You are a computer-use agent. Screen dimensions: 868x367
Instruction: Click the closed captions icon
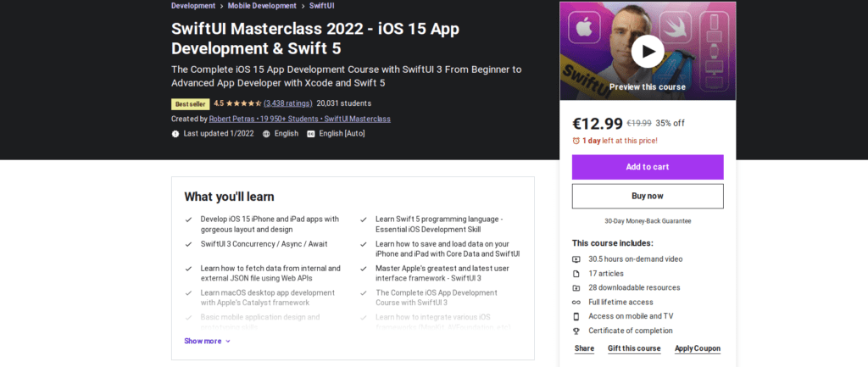pos(310,133)
